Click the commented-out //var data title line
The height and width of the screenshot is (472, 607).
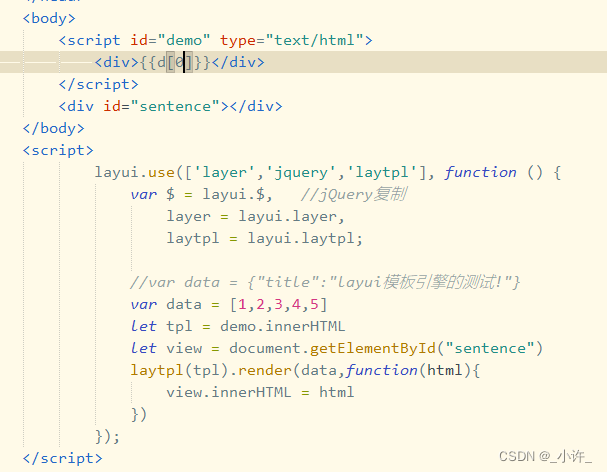(325, 282)
